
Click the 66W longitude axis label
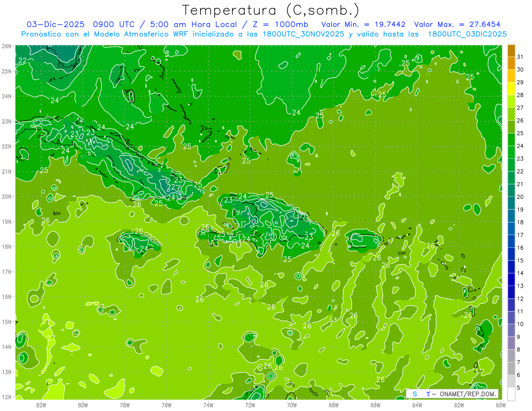coord(376,405)
